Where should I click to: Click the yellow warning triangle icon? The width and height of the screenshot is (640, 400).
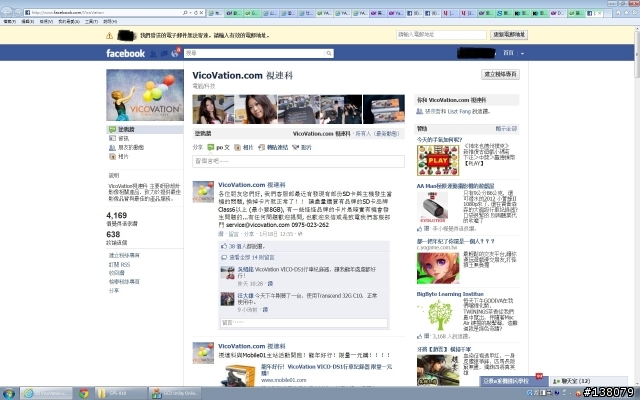pos(109,36)
